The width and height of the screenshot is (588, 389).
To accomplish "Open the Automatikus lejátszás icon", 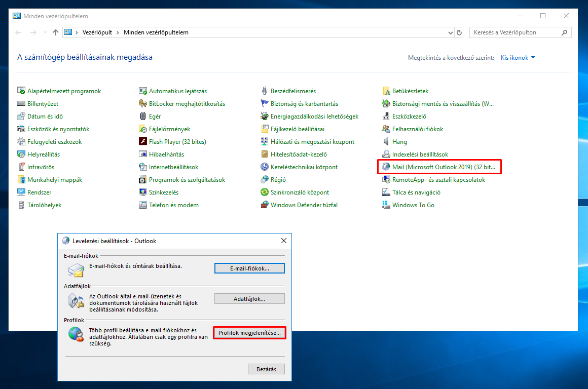I will coord(143,91).
